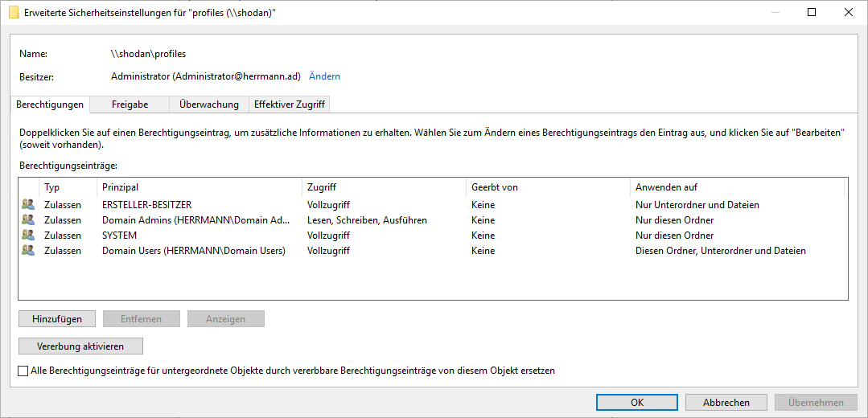This screenshot has height=418, width=868.
Task: Maximize the security settings window
Action: coord(812,13)
